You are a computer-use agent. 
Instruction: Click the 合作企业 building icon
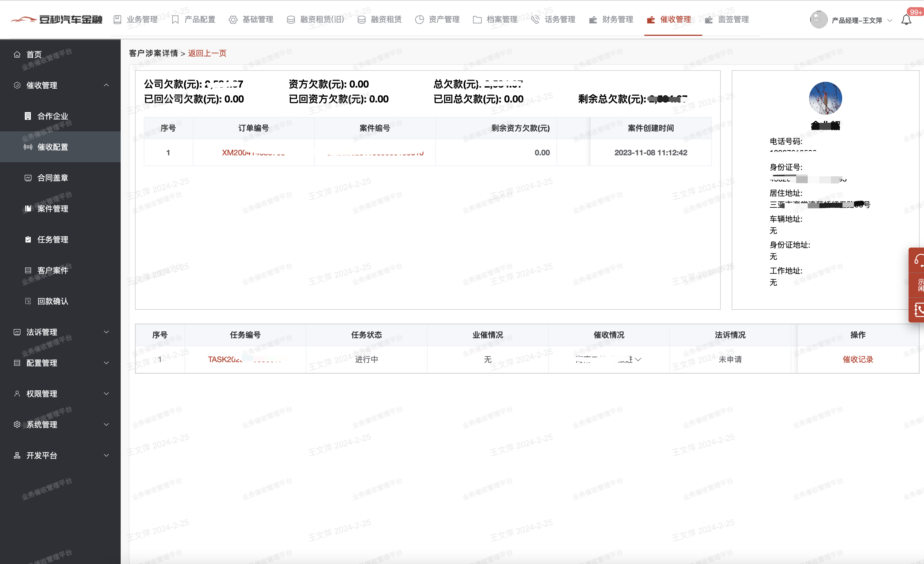28,116
